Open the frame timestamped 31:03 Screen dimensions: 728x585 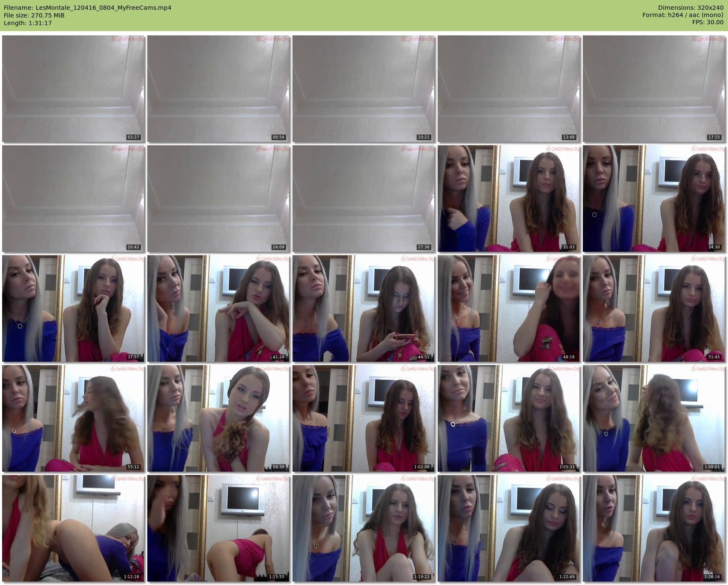509,199
